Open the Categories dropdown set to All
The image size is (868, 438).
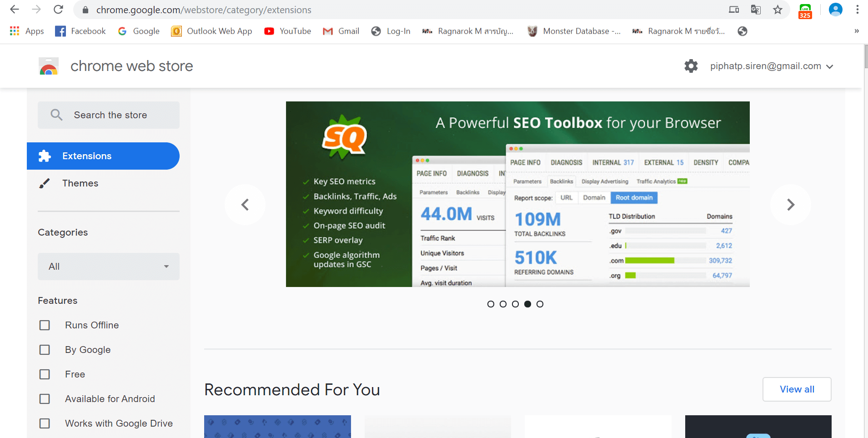click(x=109, y=267)
